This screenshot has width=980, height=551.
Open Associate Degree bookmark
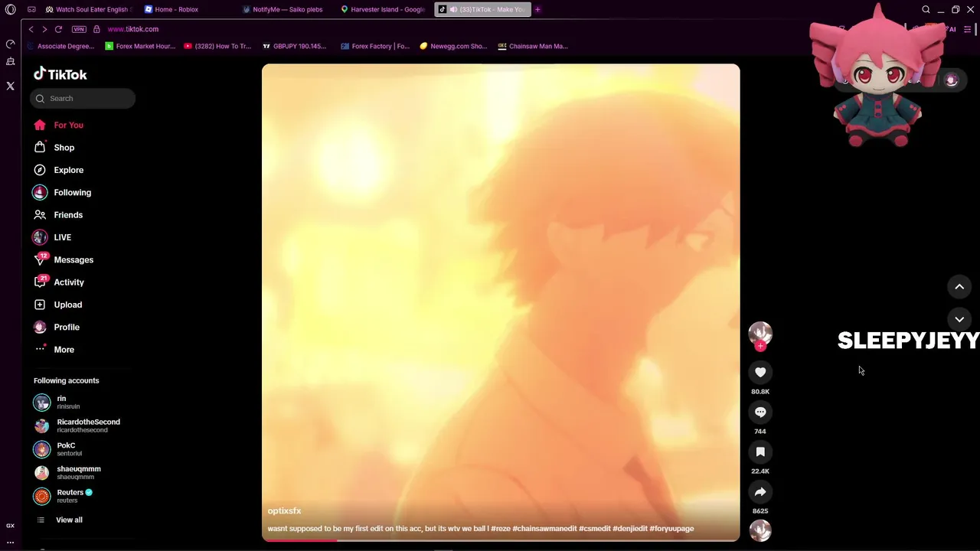[x=60, y=46]
